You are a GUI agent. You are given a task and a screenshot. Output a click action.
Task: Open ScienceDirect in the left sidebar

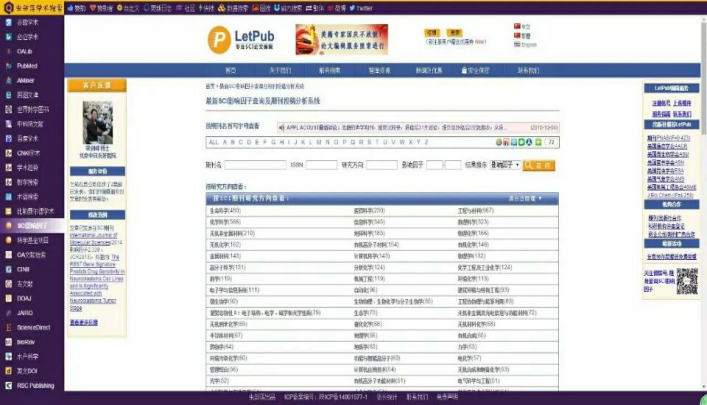(33, 327)
